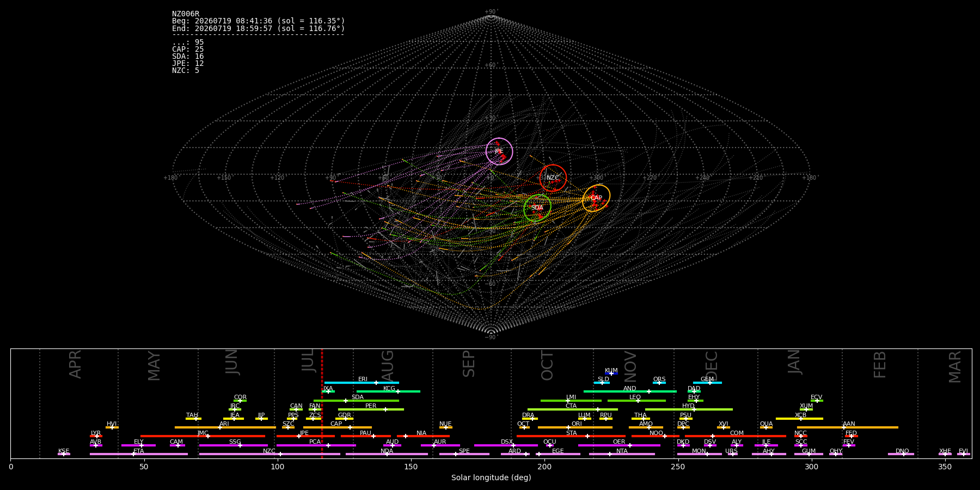Select the red NZC radiant circle on sky map

553,178
